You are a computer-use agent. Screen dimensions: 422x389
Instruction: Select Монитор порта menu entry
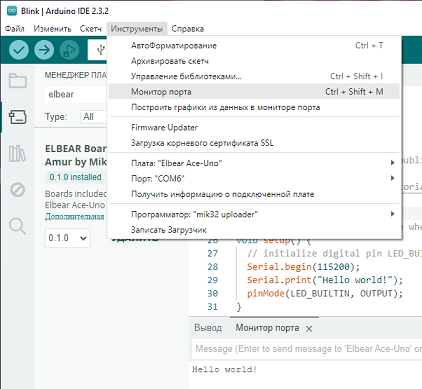pyautogui.click(x=254, y=92)
